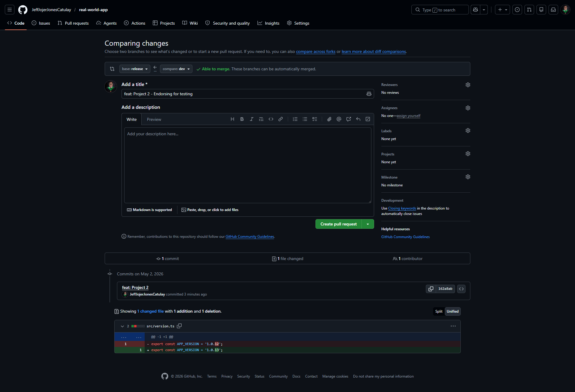
Task: Insert a numbered list
Action: [x=295, y=119]
